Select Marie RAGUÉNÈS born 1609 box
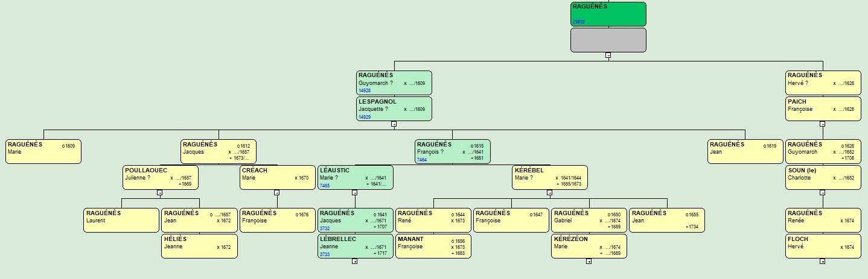868x279 pixels. pos(43,151)
